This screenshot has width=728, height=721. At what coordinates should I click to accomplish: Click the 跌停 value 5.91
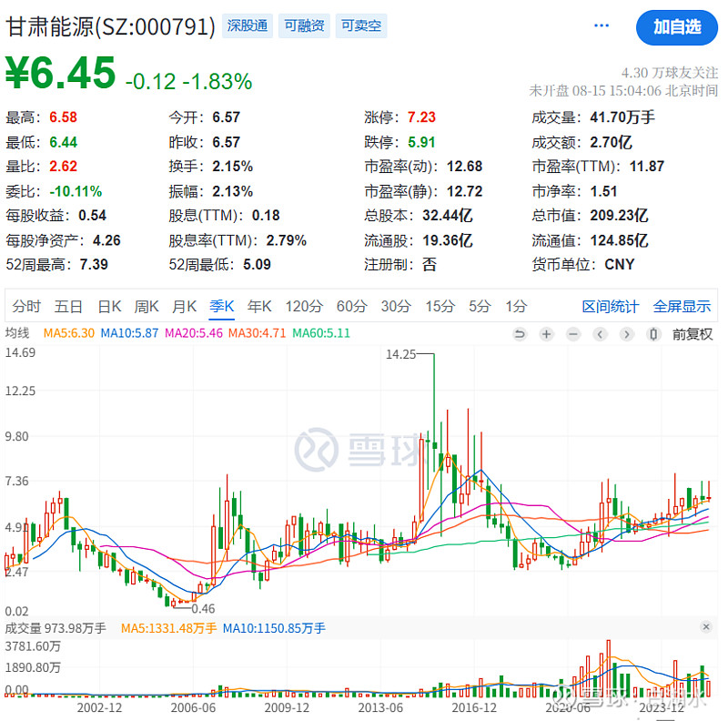(421, 142)
